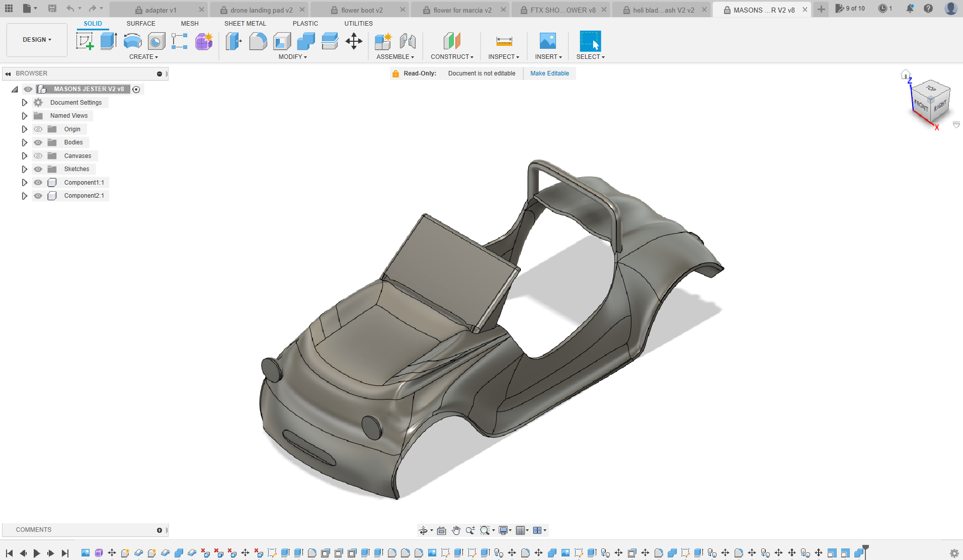The width and height of the screenshot is (963, 560).
Task: Open the INSPECT dropdown menu
Action: point(504,57)
